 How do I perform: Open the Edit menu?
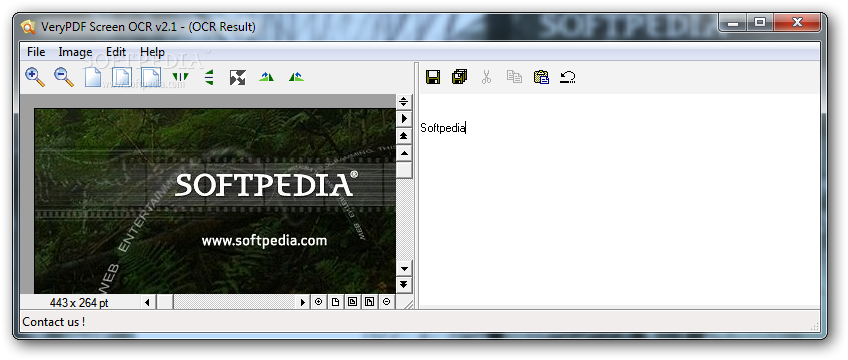(116, 52)
